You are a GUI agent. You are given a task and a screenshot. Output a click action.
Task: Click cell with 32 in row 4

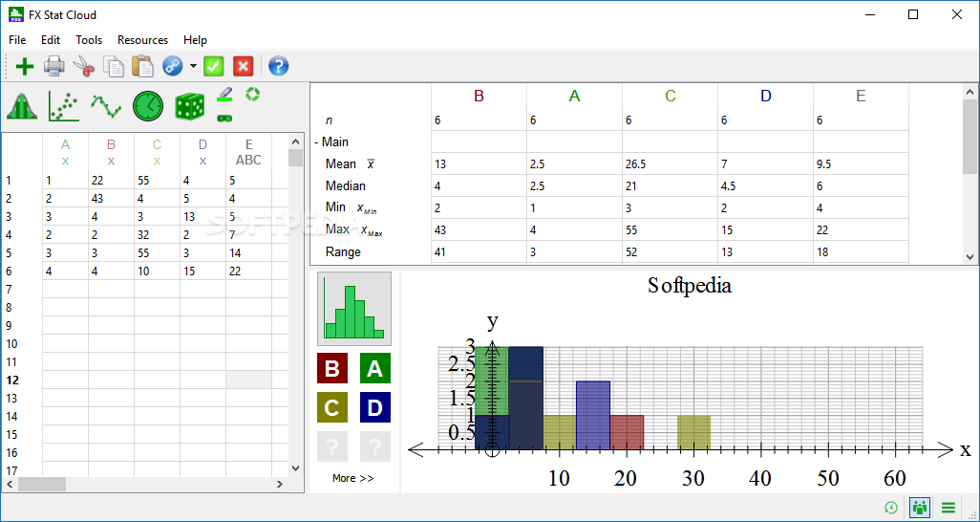tap(157, 235)
